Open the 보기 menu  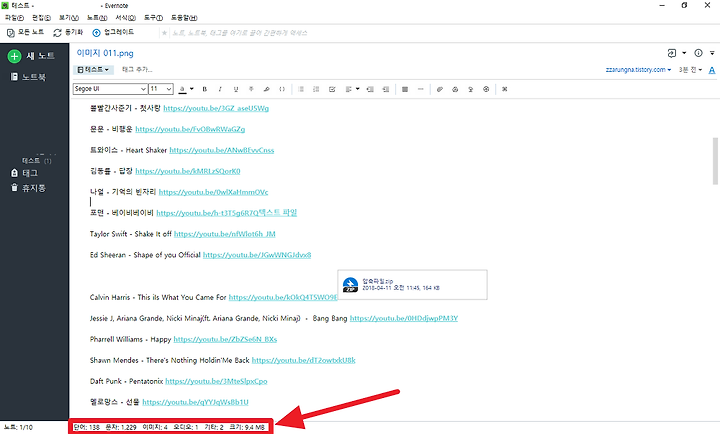tap(68, 17)
